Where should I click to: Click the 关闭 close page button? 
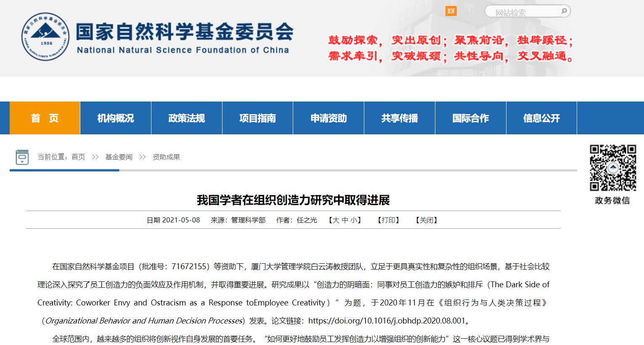pyautogui.click(x=427, y=220)
